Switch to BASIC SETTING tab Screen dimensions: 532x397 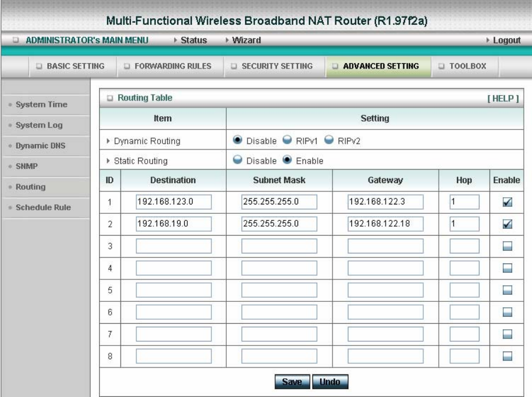tap(76, 66)
